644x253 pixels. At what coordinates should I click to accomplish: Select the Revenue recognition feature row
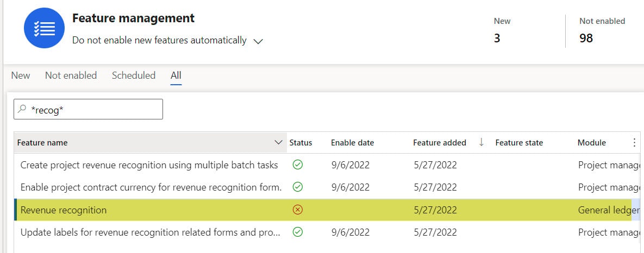327,210
